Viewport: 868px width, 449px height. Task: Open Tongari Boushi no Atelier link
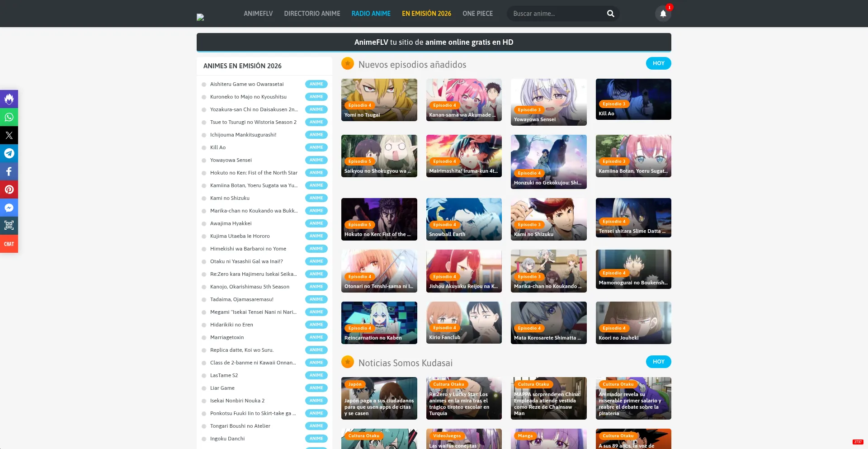coord(240,426)
